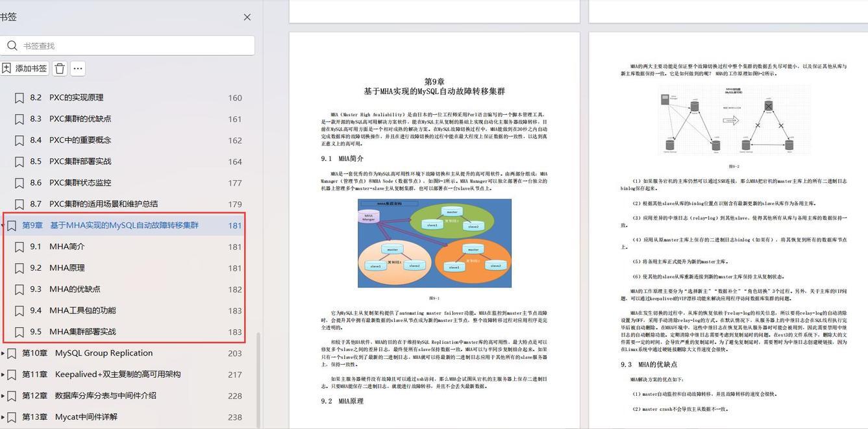
Task: Click the magnifier icon in bookmark search
Action: (x=12, y=45)
